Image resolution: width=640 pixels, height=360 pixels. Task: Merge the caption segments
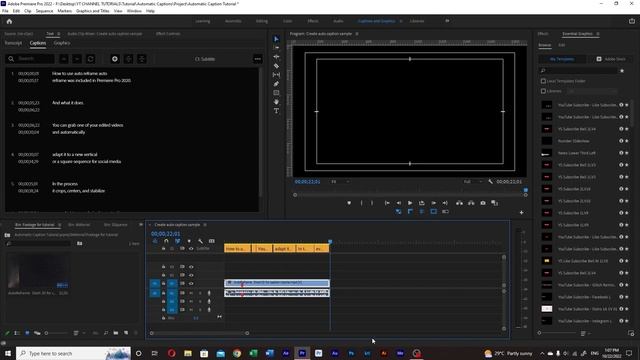click(142, 59)
